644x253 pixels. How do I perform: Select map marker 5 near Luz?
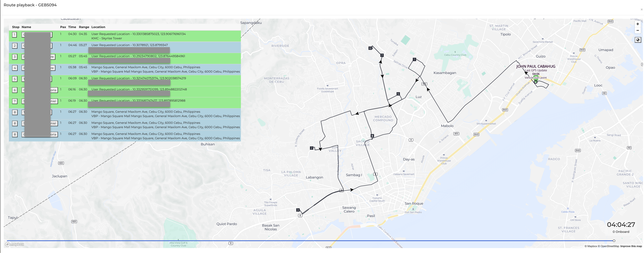coord(398,94)
